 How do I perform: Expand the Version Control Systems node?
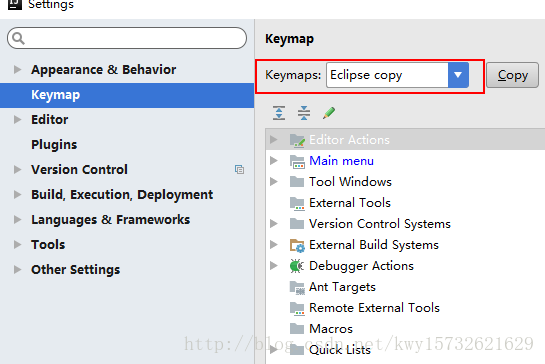click(x=274, y=224)
